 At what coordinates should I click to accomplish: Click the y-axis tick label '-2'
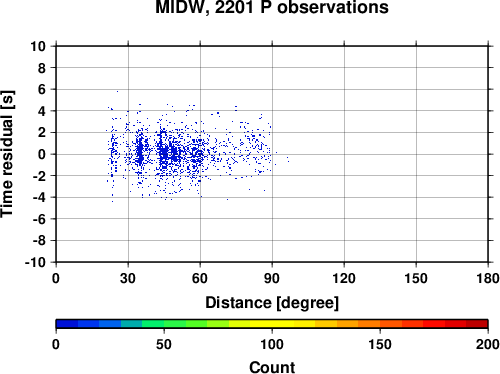39,176
